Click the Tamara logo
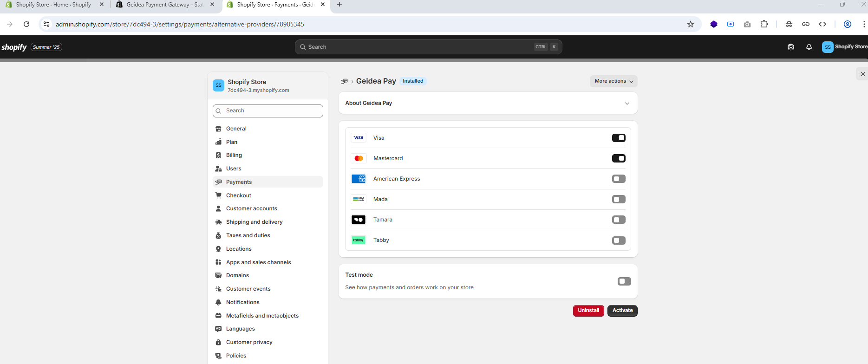The image size is (868, 364). (359, 220)
